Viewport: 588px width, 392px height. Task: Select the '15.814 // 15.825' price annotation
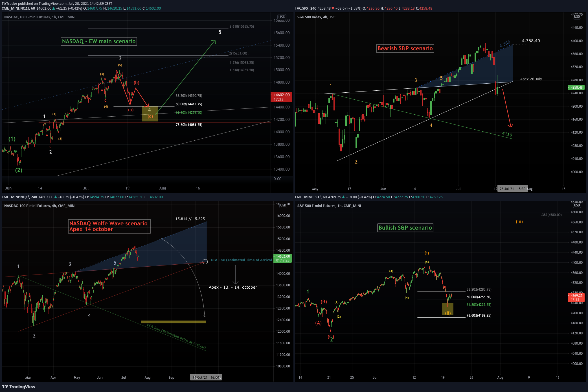[x=190, y=219]
